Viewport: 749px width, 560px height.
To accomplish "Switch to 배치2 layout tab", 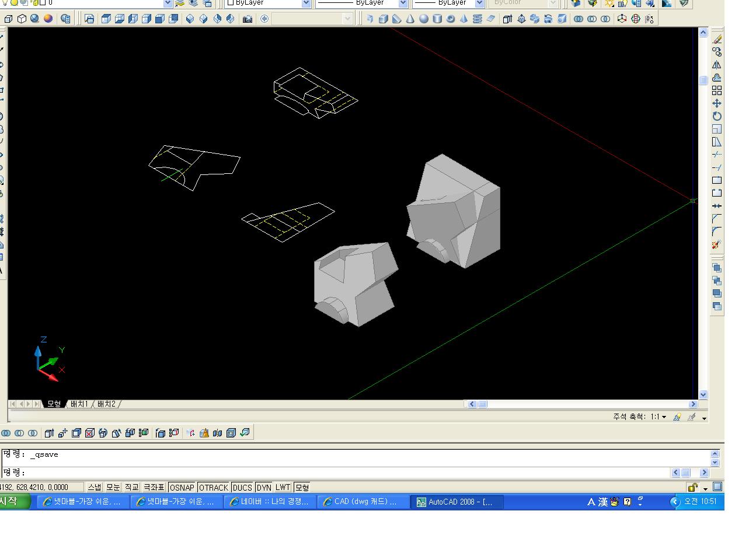I will pos(106,404).
